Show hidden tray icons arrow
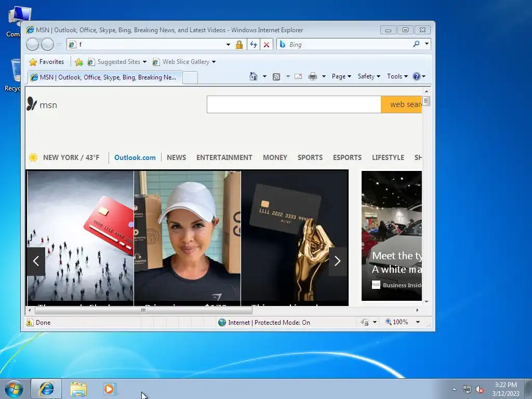Screen dimensions: 532x399 pyautogui.click(x=454, y=390)
